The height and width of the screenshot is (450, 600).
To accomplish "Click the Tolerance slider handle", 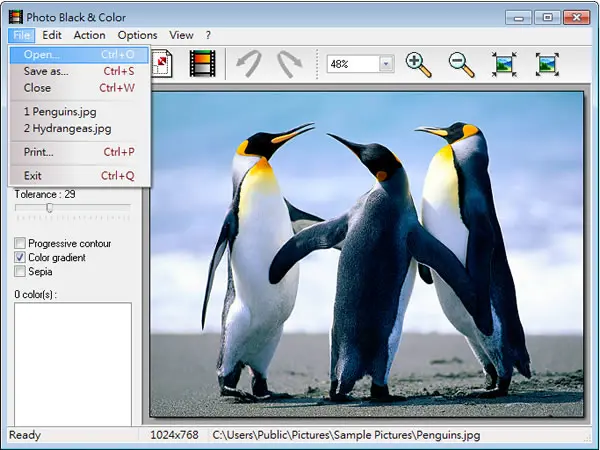I will [x=49, y=208].
